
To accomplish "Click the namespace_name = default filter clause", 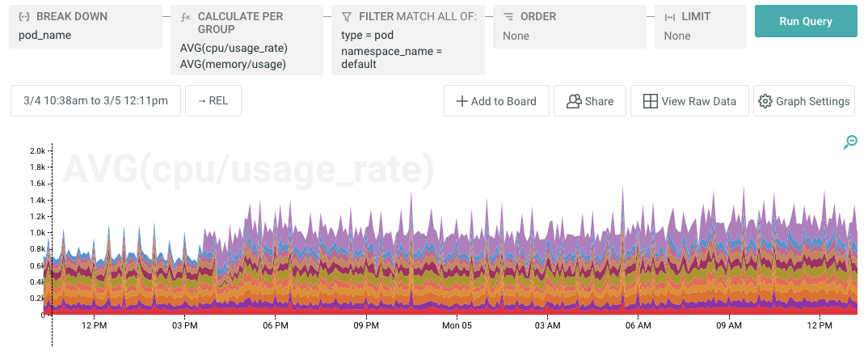I will [x=391, y=57].
